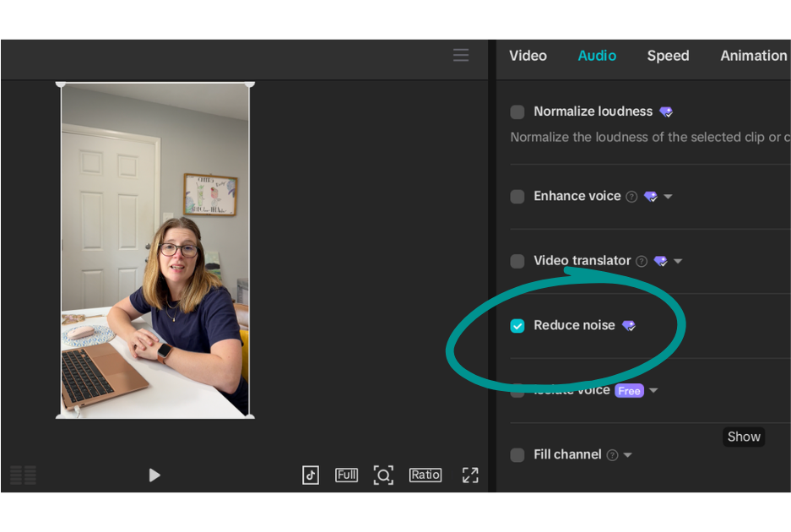The height and width of the screenshot is (532, 791).
Task: Play the video preview
Action: [154, 475]
